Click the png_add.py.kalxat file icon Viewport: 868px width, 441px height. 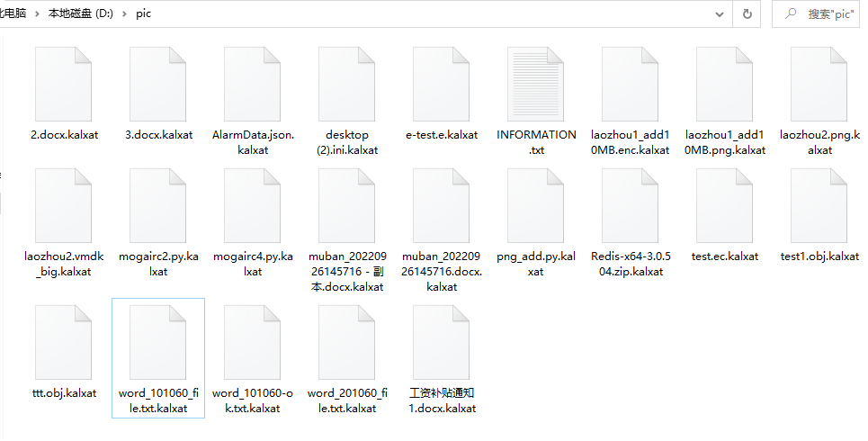[536, 205]
